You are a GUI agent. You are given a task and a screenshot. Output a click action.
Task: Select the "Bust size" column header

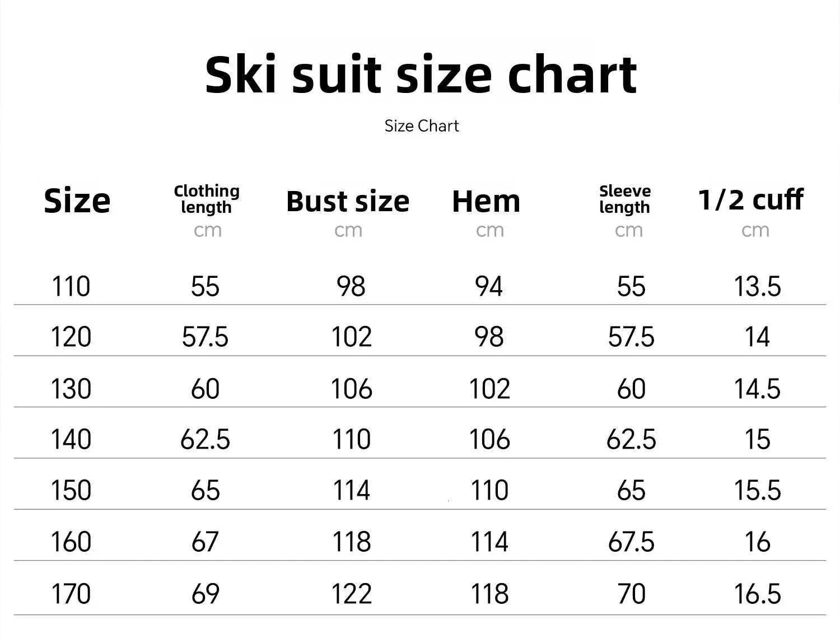pos(348,202)
